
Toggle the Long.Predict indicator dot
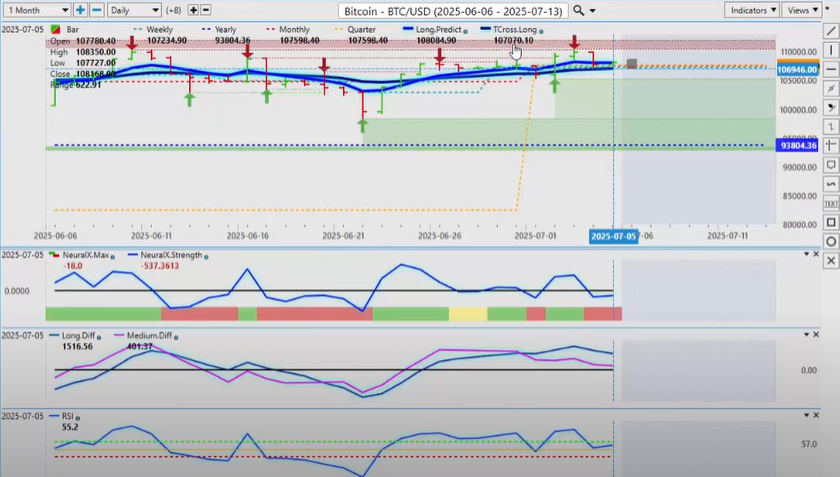tap(445, 30)
